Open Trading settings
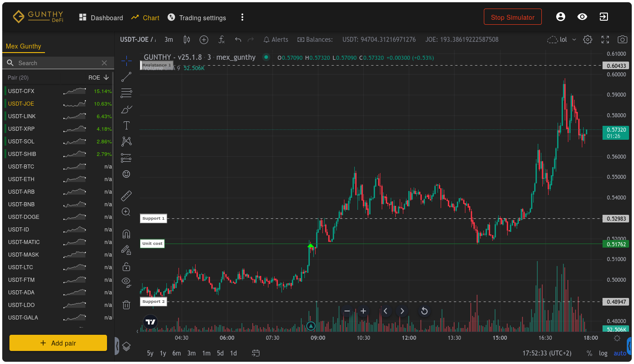Image resolution: width=634 pixels, height=364 pixels. tap(197, 18)
